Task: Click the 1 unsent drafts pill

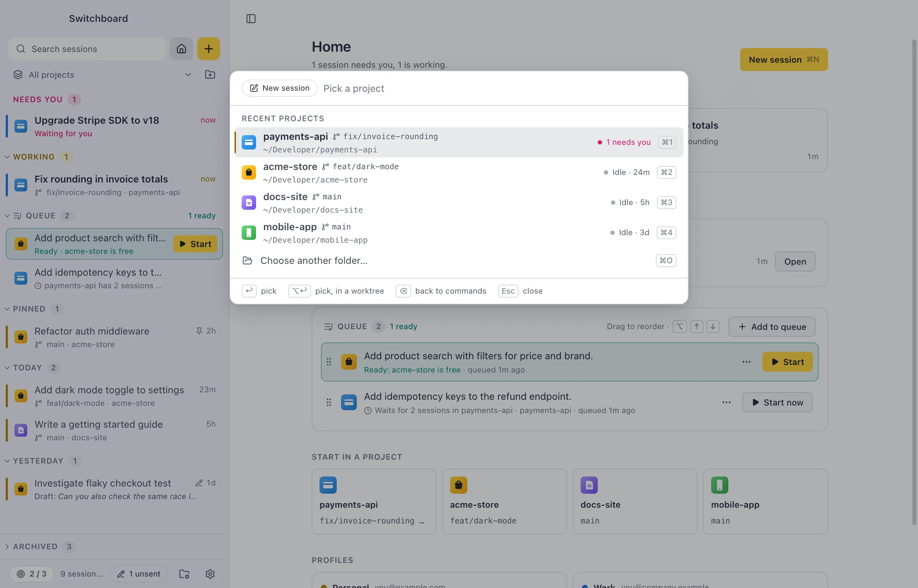Action: (139, 574)
